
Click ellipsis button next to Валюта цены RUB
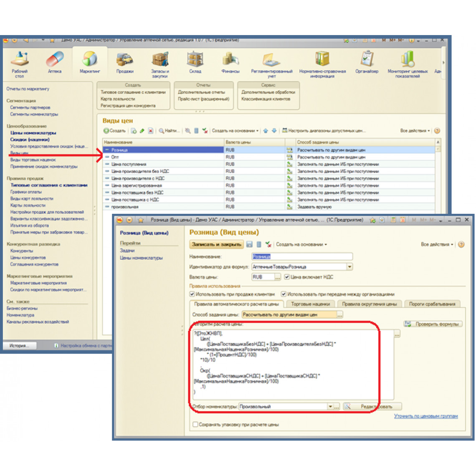[278, 277]
